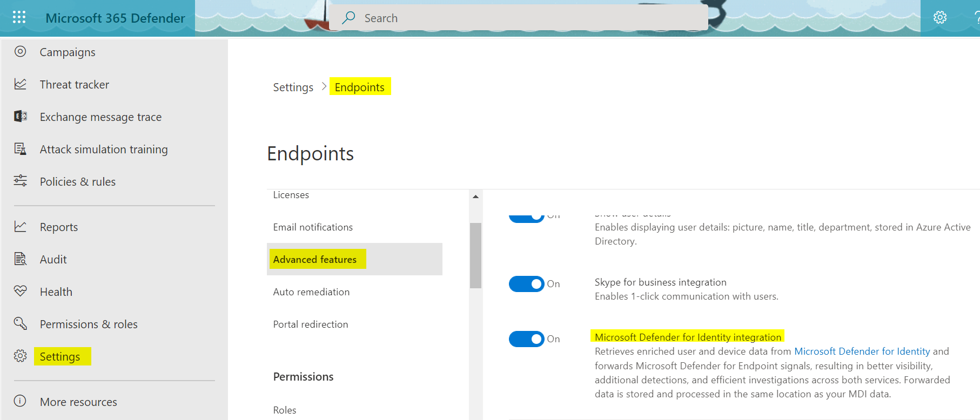This screenshot has width=980, height=420.
Task: Select Roles under Permissions
Action: 285,410
